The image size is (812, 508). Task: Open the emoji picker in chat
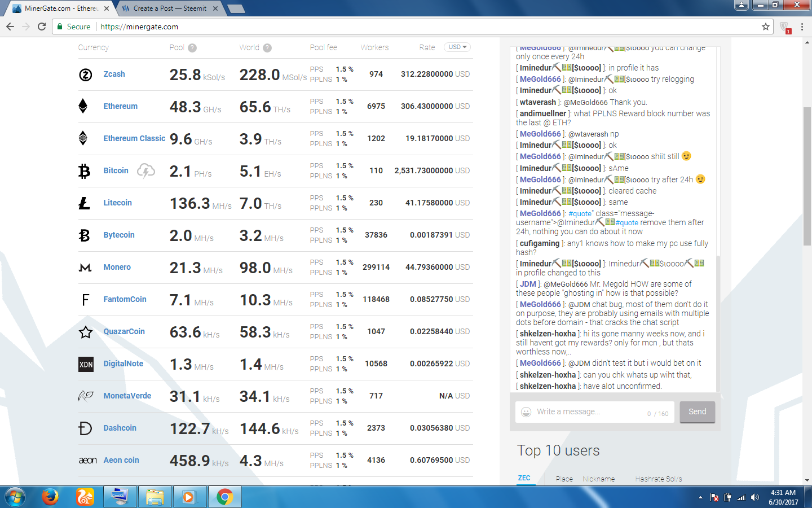[526, 412]
